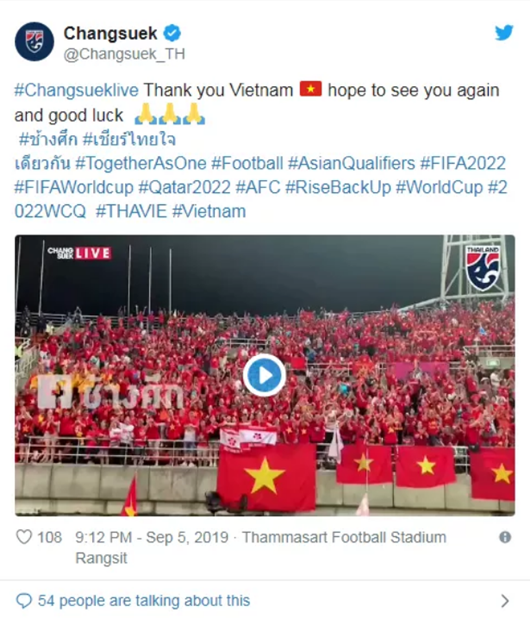This screenshot has width=530, height=618.
Task: Click the Twitter bird logo
Action: (x=504, y=33)
